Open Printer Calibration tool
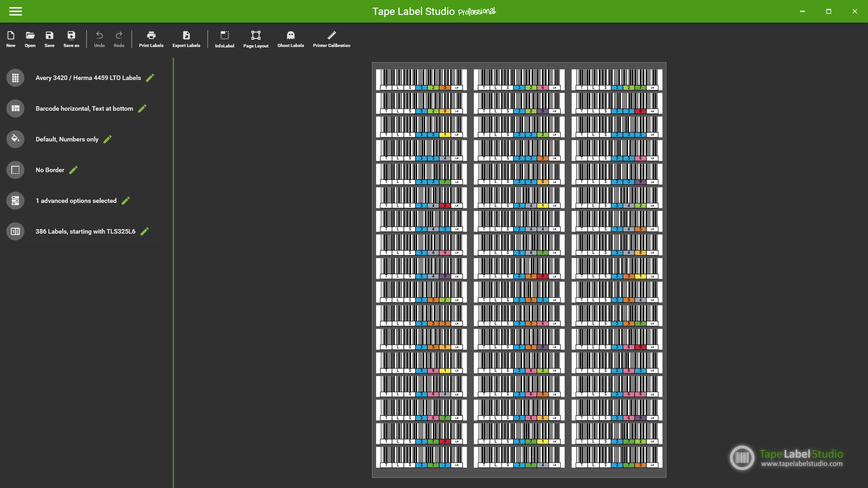 (332, 39)
